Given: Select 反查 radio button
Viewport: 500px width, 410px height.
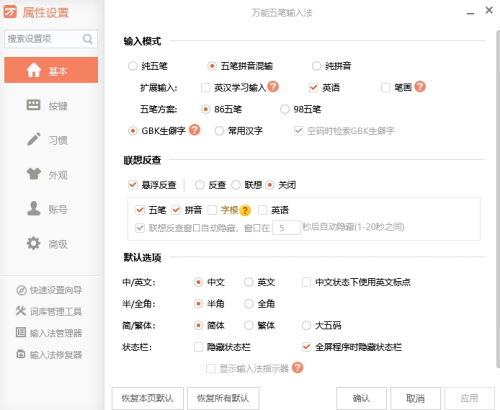Looking at the screenshot, I should 200,185.
